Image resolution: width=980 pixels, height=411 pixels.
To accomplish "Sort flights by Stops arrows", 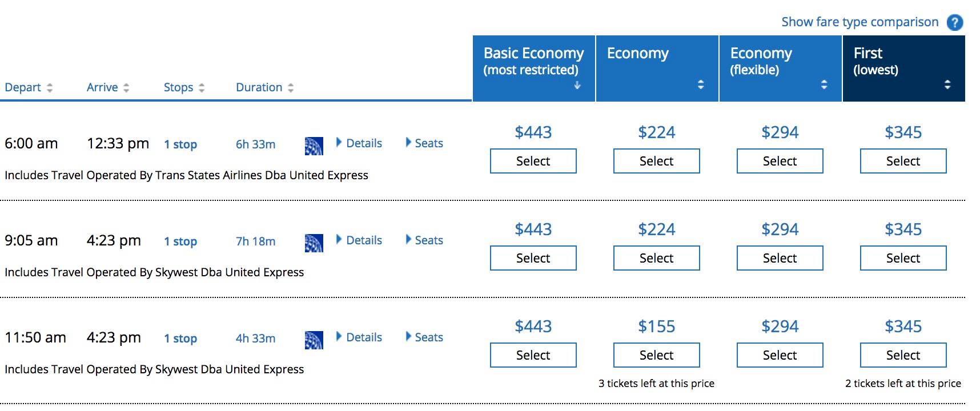I will 202,88.
